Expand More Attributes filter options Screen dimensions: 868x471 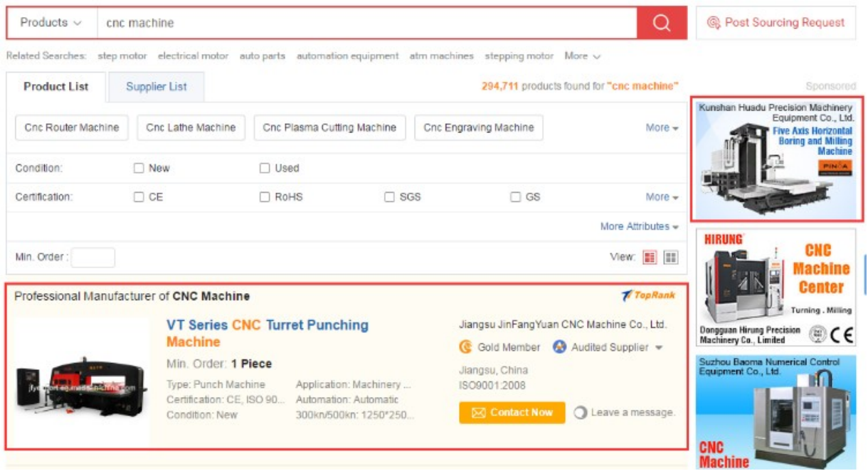click(638, 226)
